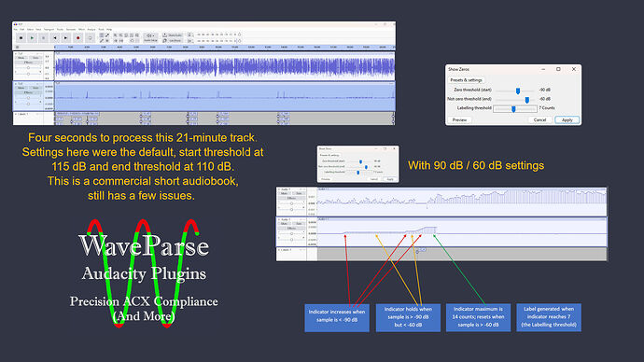
Task: Open Presets & settings in large Show Zeros dialog
Action: (466, 80)
